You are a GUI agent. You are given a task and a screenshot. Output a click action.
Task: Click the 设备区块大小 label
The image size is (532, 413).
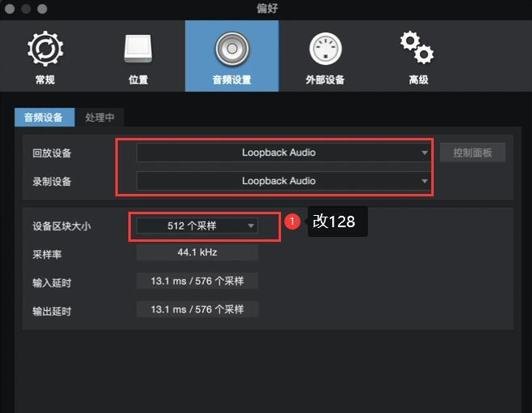click(x=62, y=226)
